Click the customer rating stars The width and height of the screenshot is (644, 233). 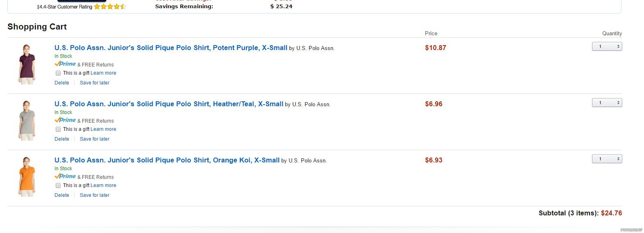tap(110, 7)
